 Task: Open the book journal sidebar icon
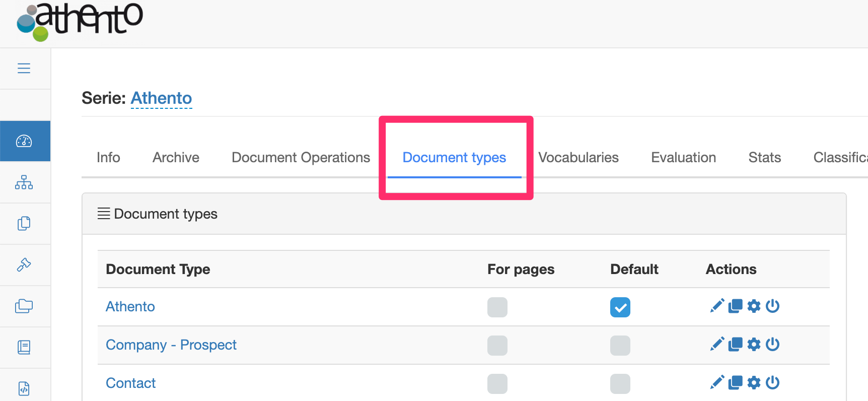24,347
